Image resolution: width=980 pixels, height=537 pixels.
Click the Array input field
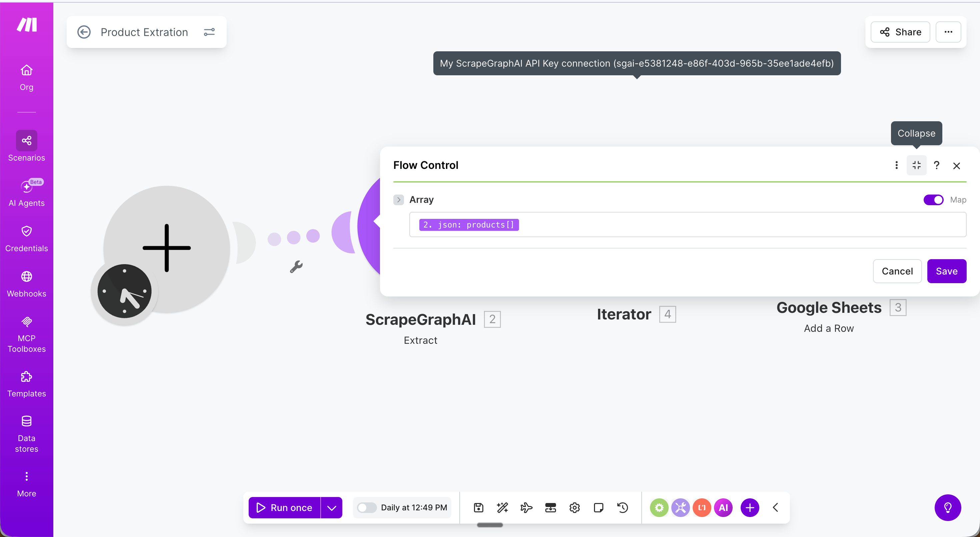(688, 225)
